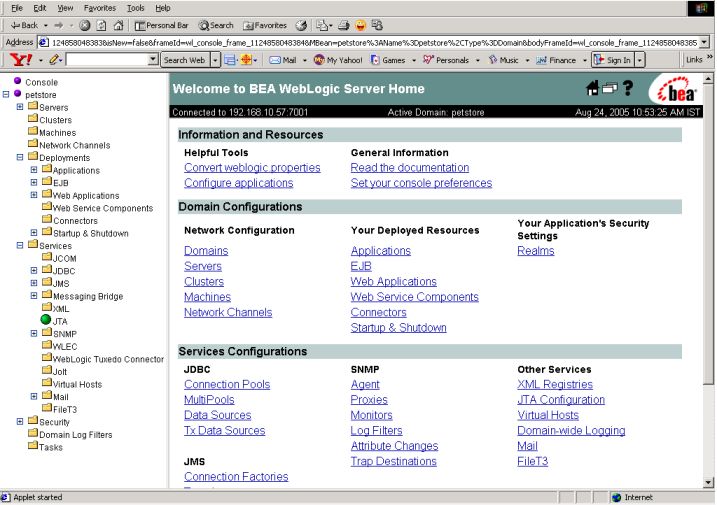The width and height of the screenshot is (717, 505).
Task: Open the Music toolbar button
Action: point(503,60)
